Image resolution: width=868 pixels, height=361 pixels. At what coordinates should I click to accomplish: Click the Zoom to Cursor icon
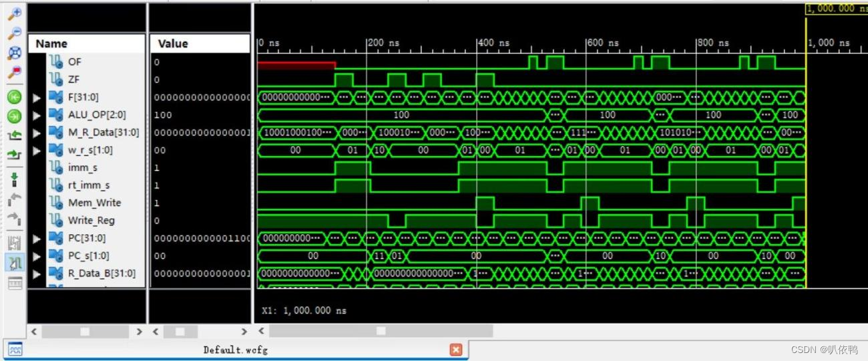point(14,71)
